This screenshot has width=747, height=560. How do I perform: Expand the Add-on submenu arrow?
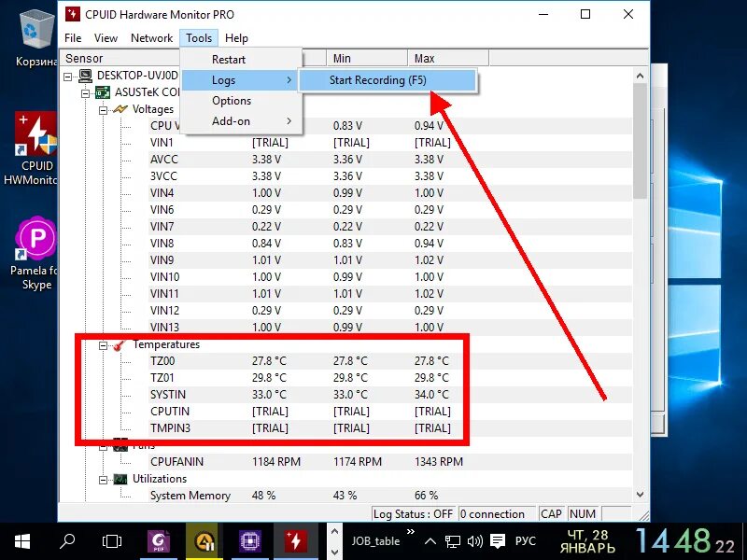pyautogui.click(x=289, y=121)
